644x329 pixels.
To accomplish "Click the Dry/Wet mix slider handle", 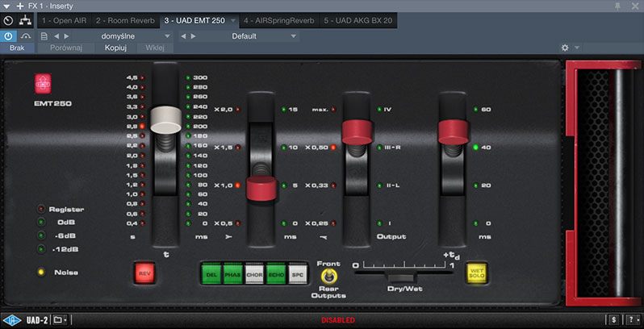I will point(401,277).
